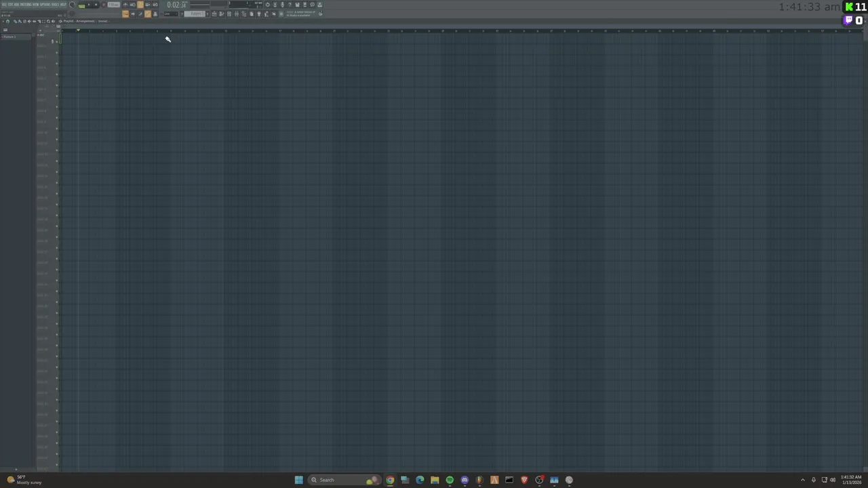Click the master volume knob
Viewport: 868px width, 488px height.
[72, 5]
